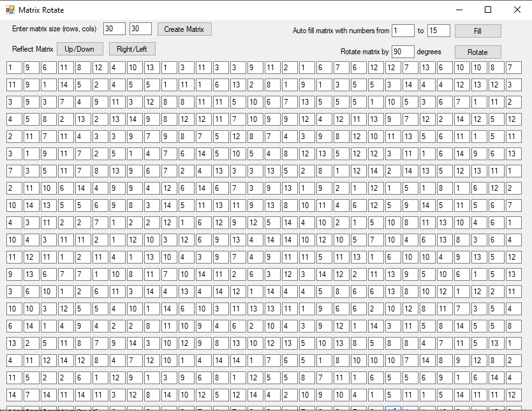Select the first cell of the seventh row, containing 7
The height and width of the screenshot is (411, 532).
pyautogui.click(x=14, y=171)
